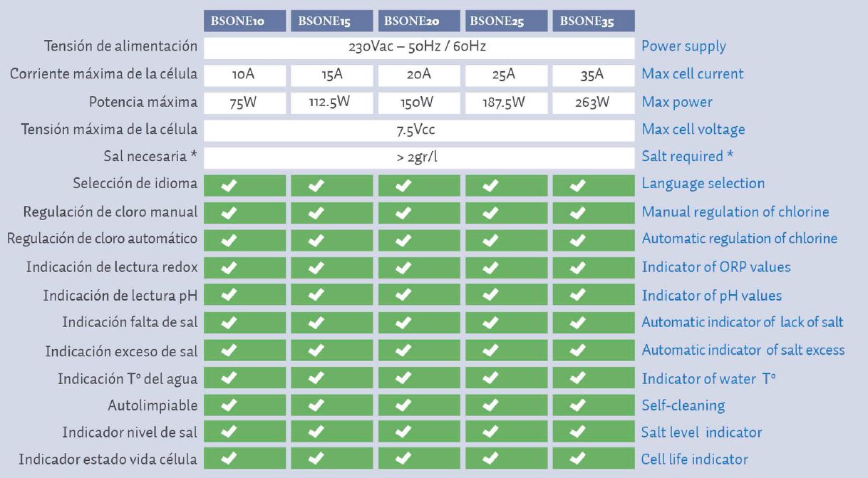Click the Power supply label
This screenshot has width=868, height=478.
point(683,47)
